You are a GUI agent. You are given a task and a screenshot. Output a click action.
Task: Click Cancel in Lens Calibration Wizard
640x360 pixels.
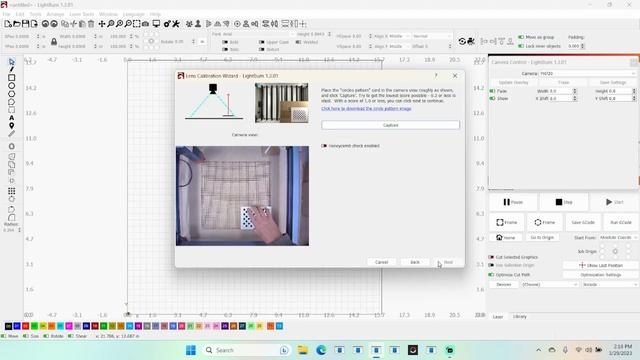coord(381,262)
